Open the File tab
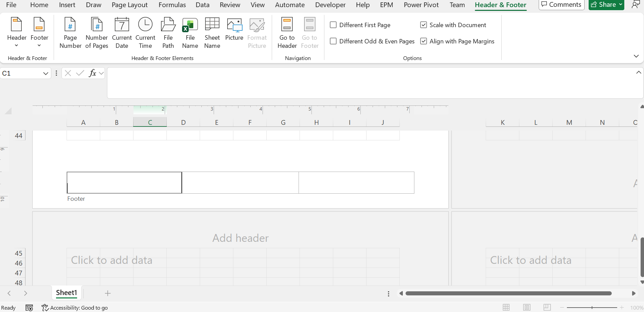This screenshot has width=644, height=312. 11,5
